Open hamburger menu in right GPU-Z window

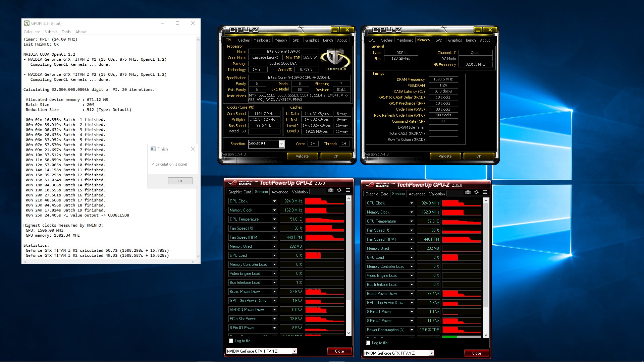[485, 192]
